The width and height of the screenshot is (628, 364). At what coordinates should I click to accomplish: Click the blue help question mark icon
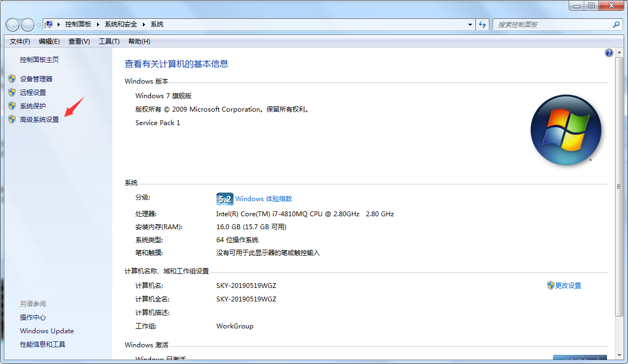[609, 53]
